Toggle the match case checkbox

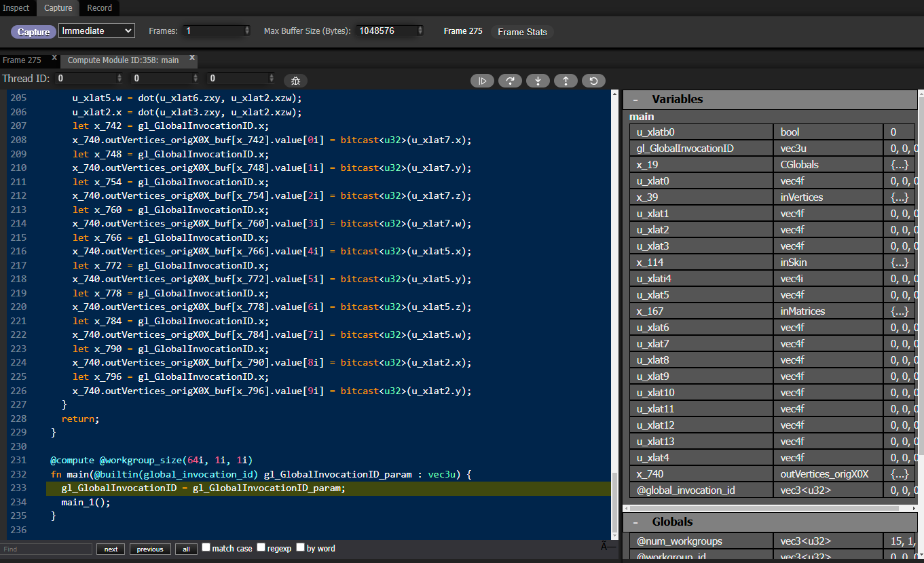206,547
